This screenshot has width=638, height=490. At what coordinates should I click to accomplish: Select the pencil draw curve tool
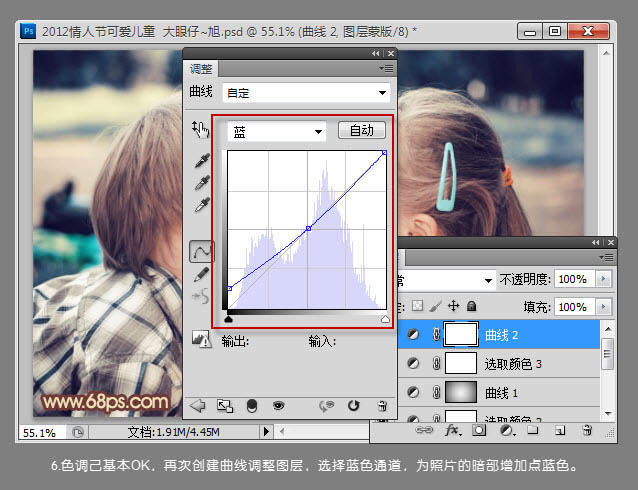pos(202,274)
